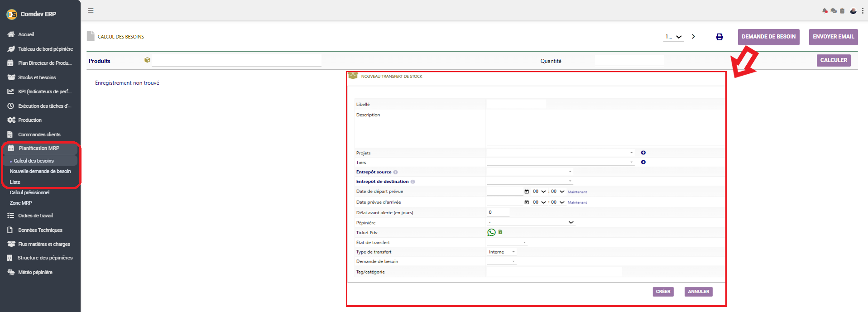Open departure hour dropdown
868x312 pixels.
pos(539,192)
